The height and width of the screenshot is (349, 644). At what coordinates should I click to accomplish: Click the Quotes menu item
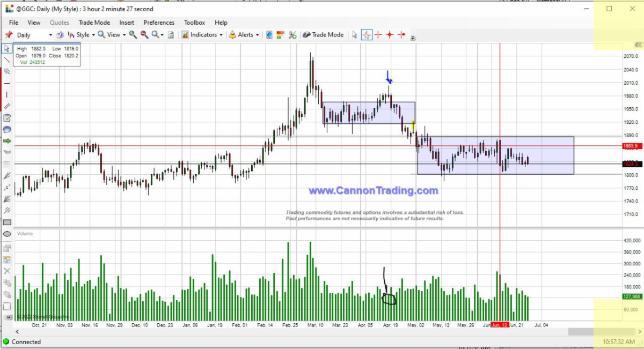[x=60, y=23]
